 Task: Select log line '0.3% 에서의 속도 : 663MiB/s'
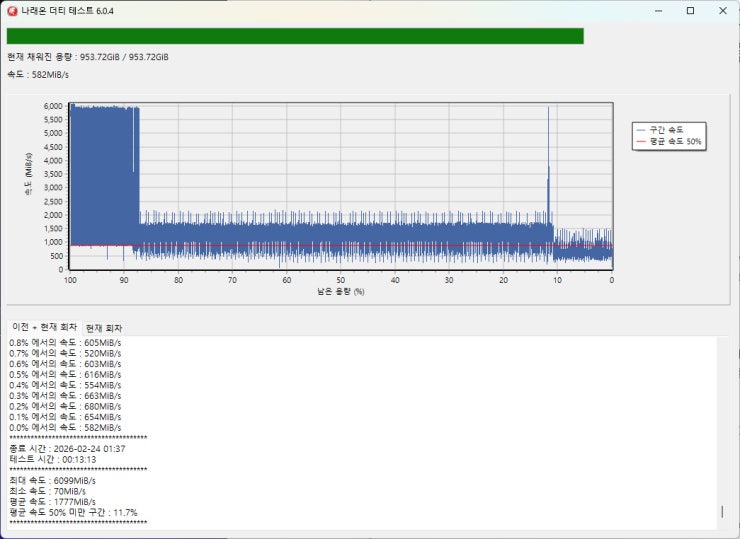click(x=65, y=396)
